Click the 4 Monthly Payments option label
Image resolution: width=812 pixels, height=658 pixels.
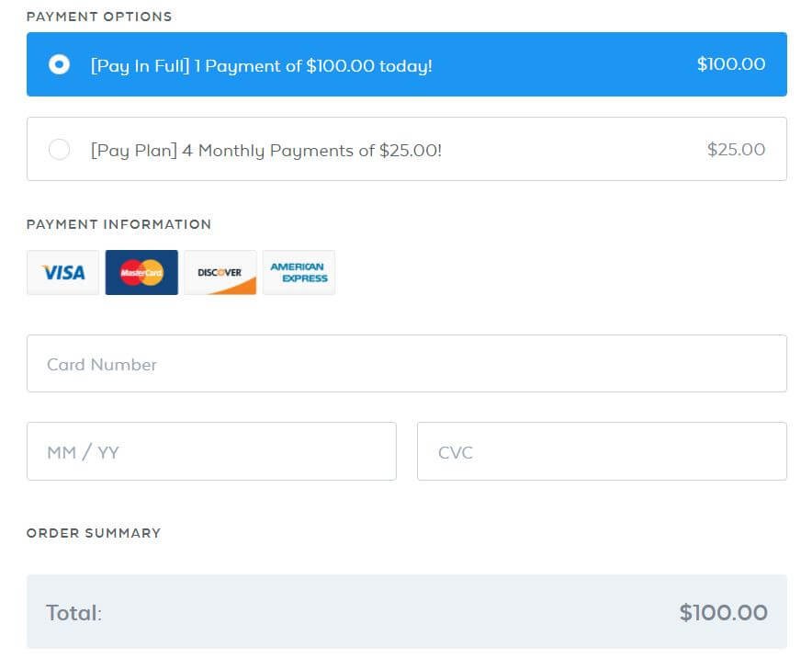click(266, 151)
